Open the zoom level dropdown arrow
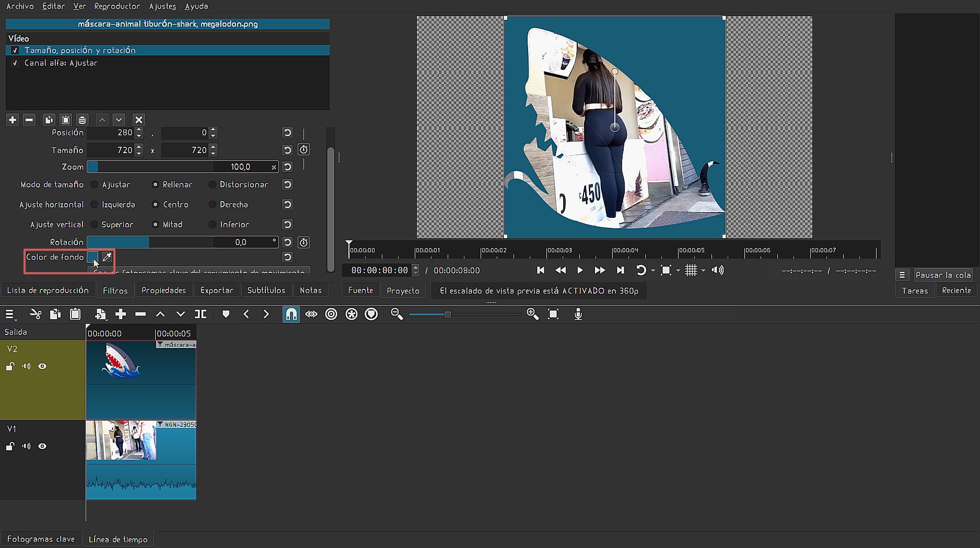The image size is (980, 548). pyautogui.click(x=678, y=271)
